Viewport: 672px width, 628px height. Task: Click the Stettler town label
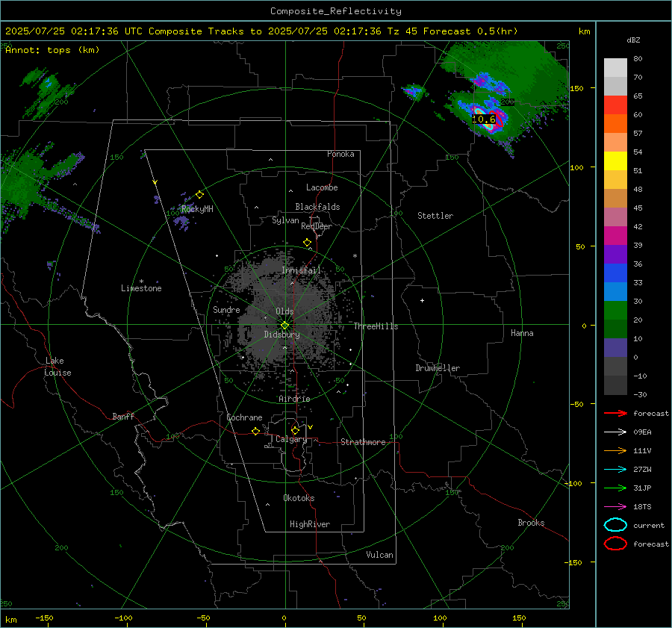tap(435, 216)
